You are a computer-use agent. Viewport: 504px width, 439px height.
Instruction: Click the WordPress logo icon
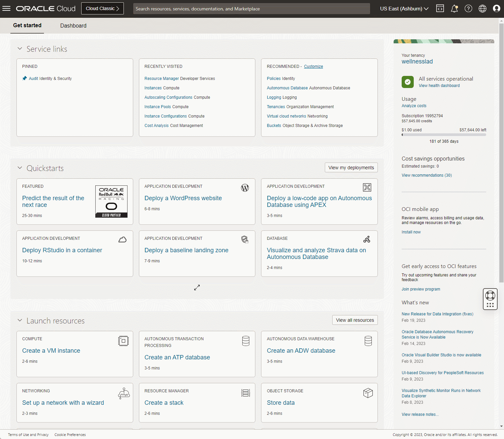pyautogui.click(x=245, y=188)
